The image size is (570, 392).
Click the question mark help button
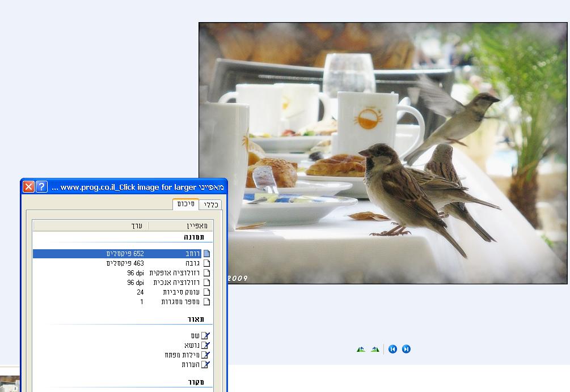tap(42, 187)
